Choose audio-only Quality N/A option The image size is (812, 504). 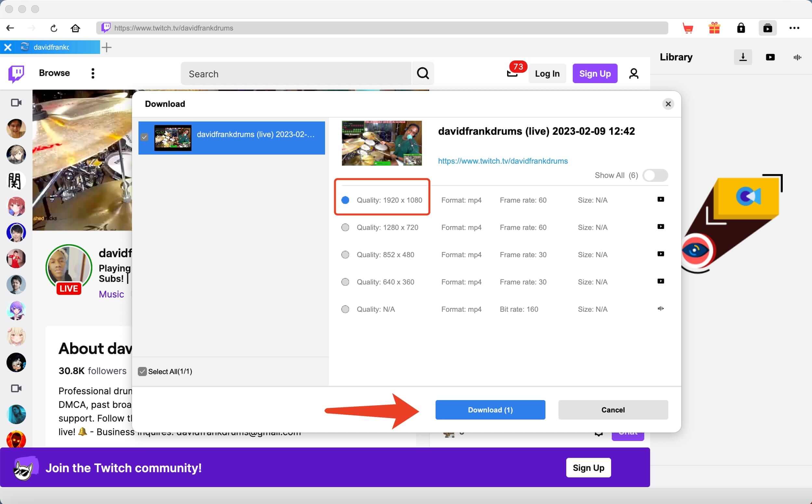click(x=345, y=309)
